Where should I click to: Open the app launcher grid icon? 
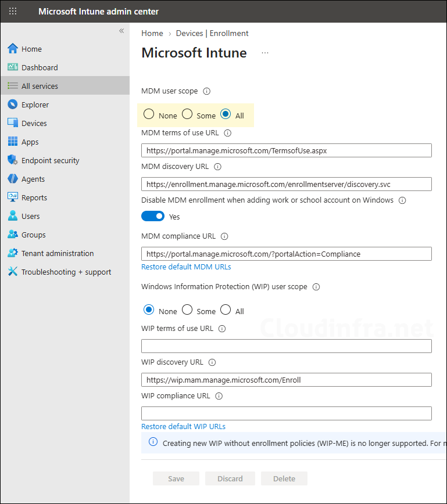click(x=13, y=11)
